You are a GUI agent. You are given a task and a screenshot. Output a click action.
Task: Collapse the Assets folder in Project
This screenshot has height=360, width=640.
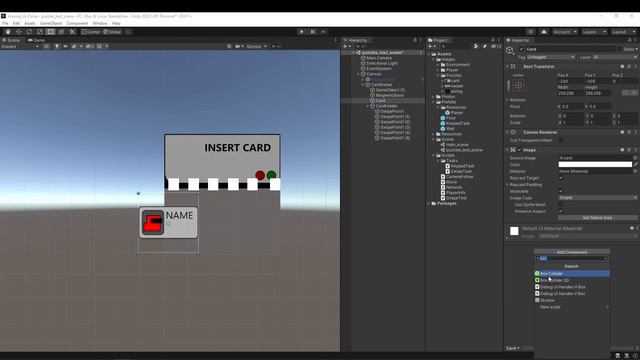tap(429, 54)
